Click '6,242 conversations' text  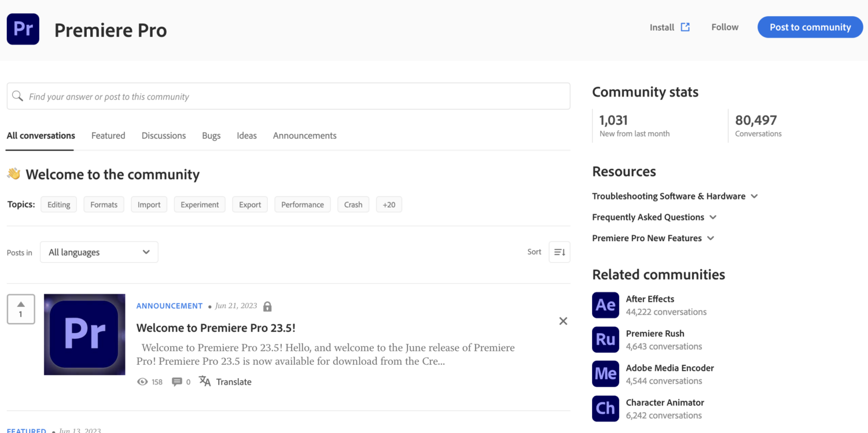pos(664,415)
